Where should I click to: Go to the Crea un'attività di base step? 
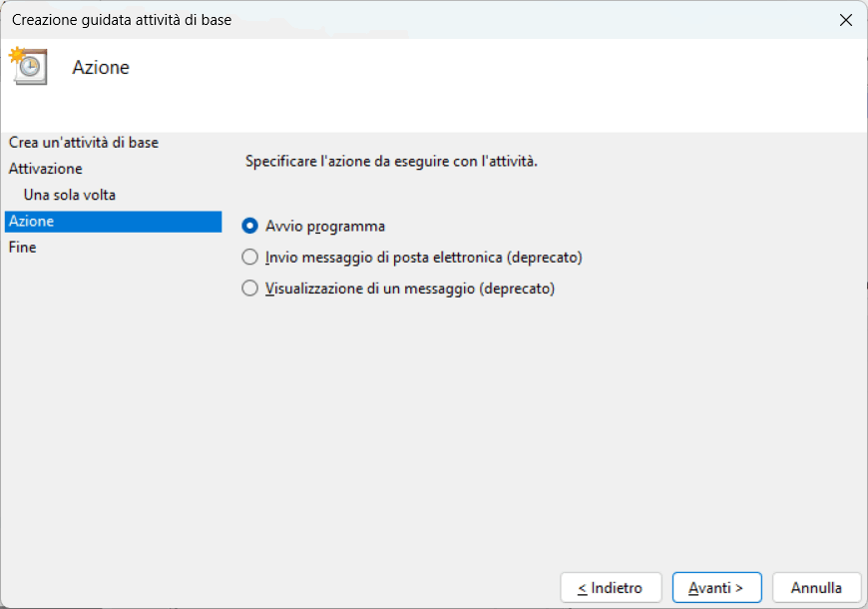84,143
